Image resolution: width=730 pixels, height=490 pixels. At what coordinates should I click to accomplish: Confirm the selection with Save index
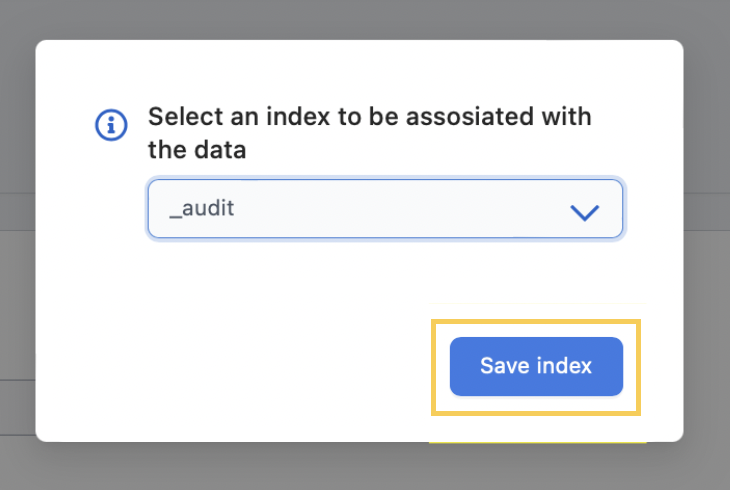click(536, 366)
